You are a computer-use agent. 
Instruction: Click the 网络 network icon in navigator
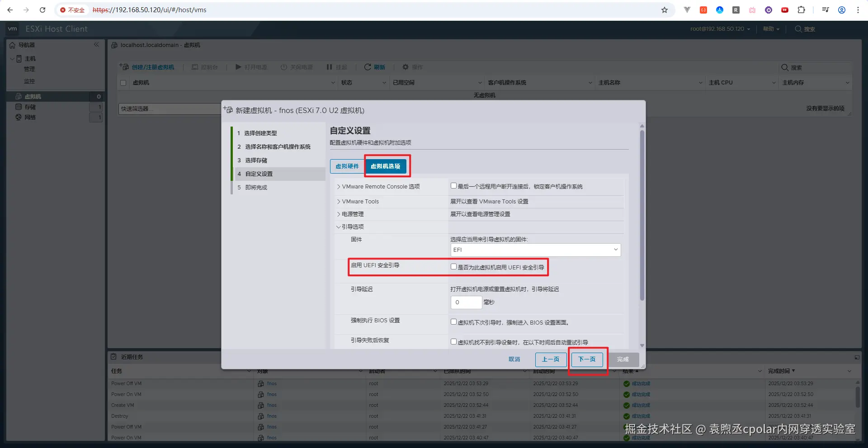19,117
